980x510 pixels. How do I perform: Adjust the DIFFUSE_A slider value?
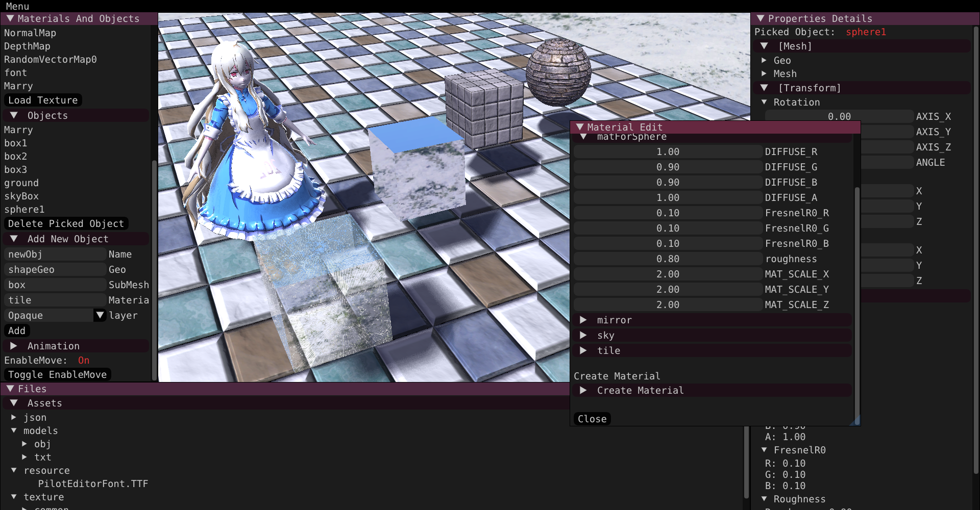(668, 198)
